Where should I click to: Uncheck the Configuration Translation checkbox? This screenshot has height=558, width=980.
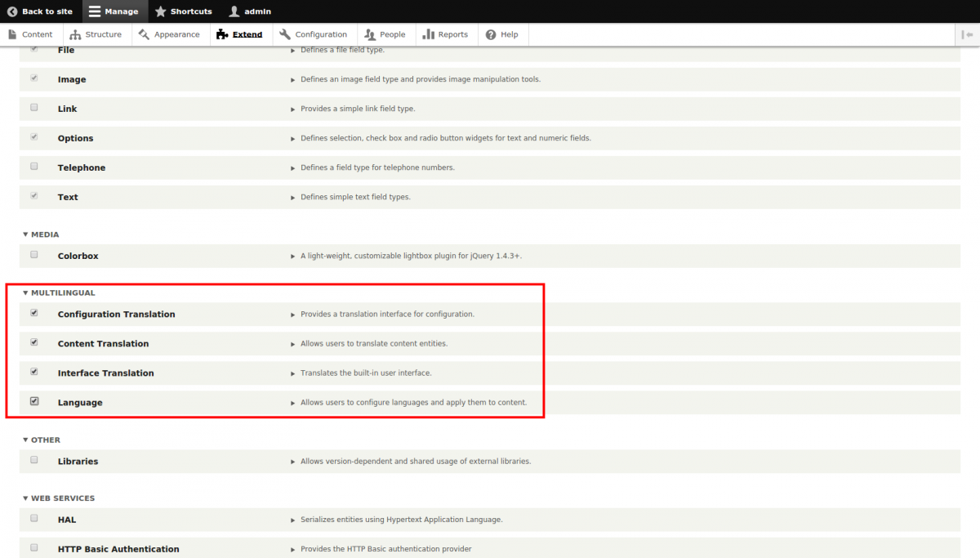pyautogui.click(x=34, y=313)
